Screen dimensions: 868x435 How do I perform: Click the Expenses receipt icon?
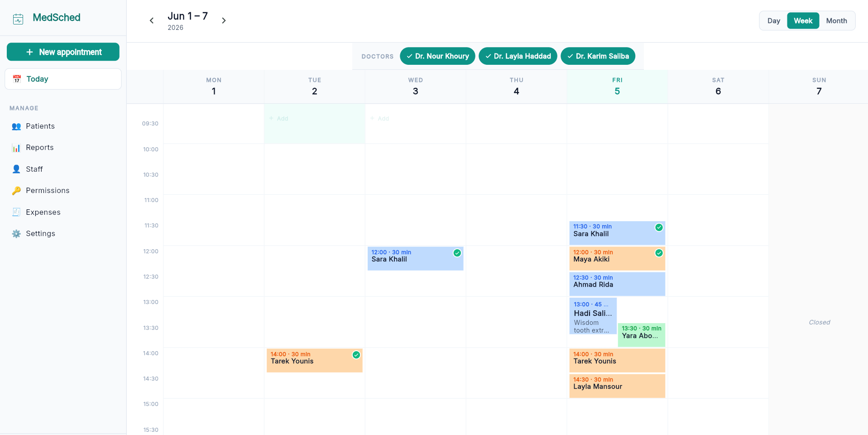click(x=16, y=212)
